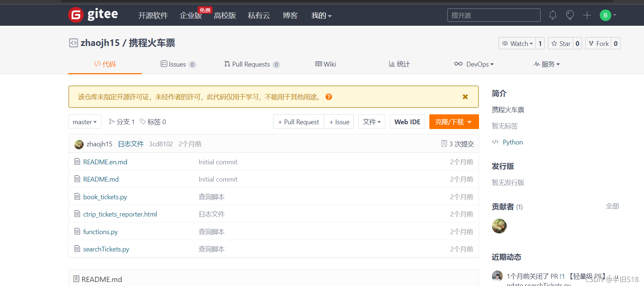
Task: Select the 代码 tab
Action: [105, 64]
